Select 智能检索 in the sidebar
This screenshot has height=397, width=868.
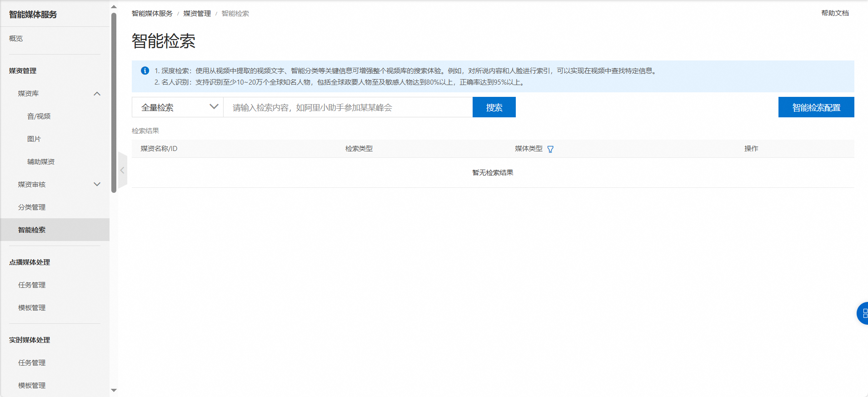tap(55, 230)
